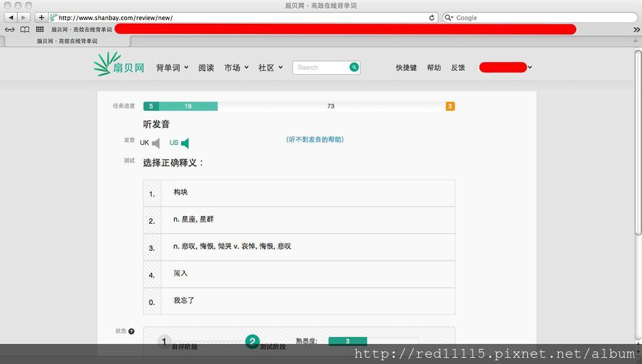Viewport: 642px width, 364px height.
Task: Click the familiarity bar showing 3
Action: click(347, 341)
